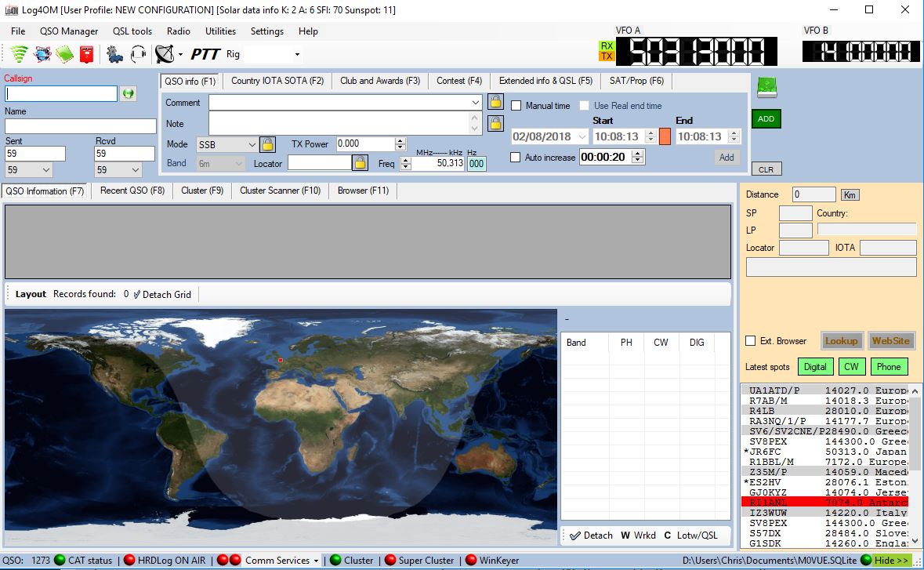Open the QSO Manager menu
This screenshot has height=570, width=924.
69,31
